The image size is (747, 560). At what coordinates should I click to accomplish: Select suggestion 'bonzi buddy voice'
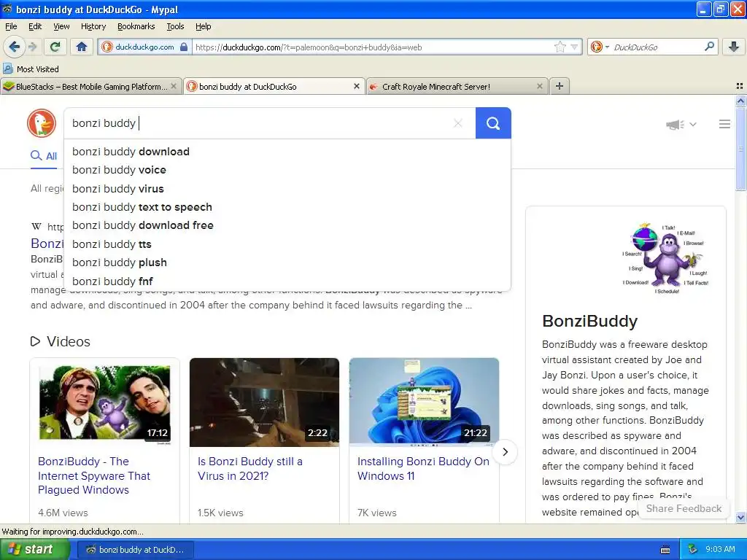coord(287,170)
